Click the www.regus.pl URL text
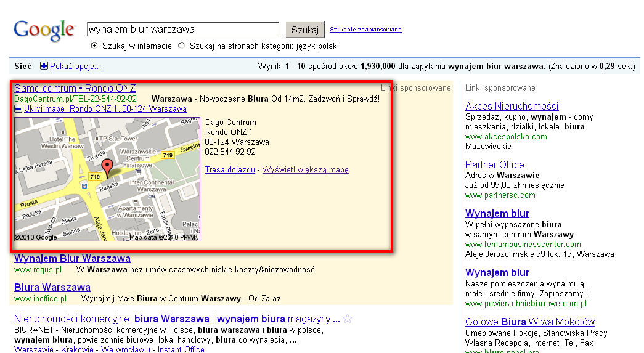Screen dimensions: 644x353 tap(38, 270)
